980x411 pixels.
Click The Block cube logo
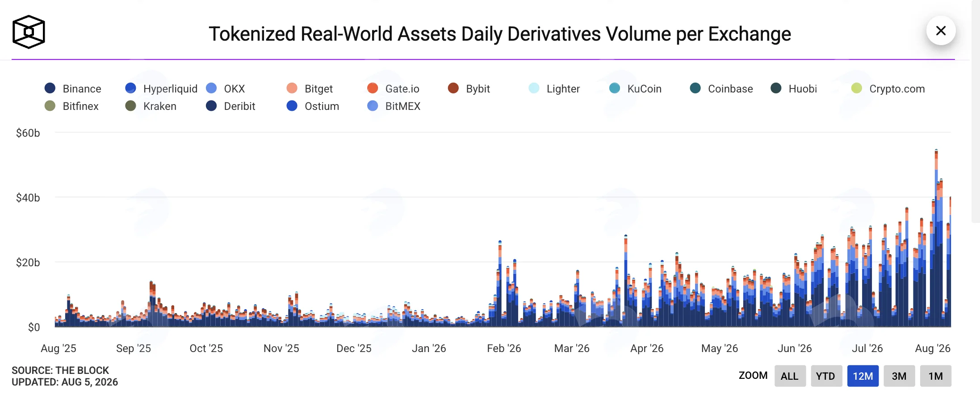(29, 32)
